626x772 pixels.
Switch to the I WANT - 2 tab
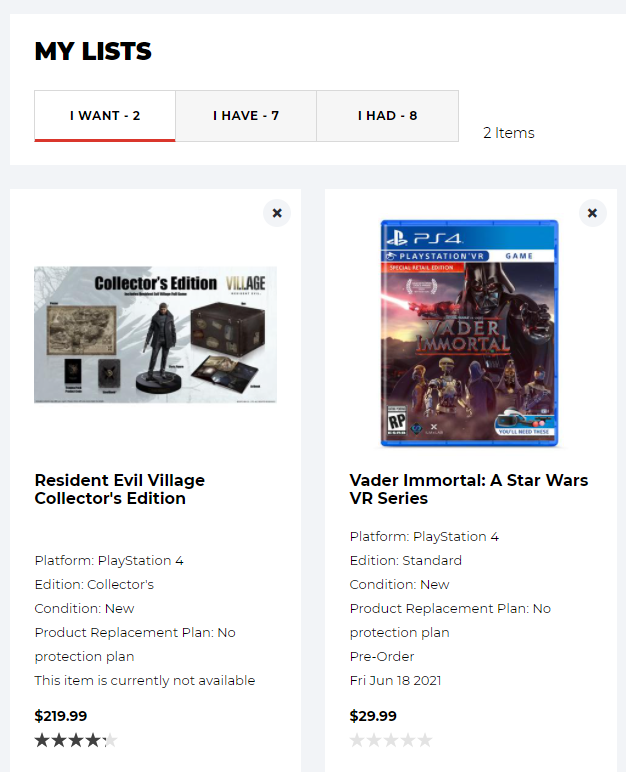point(105,116)
